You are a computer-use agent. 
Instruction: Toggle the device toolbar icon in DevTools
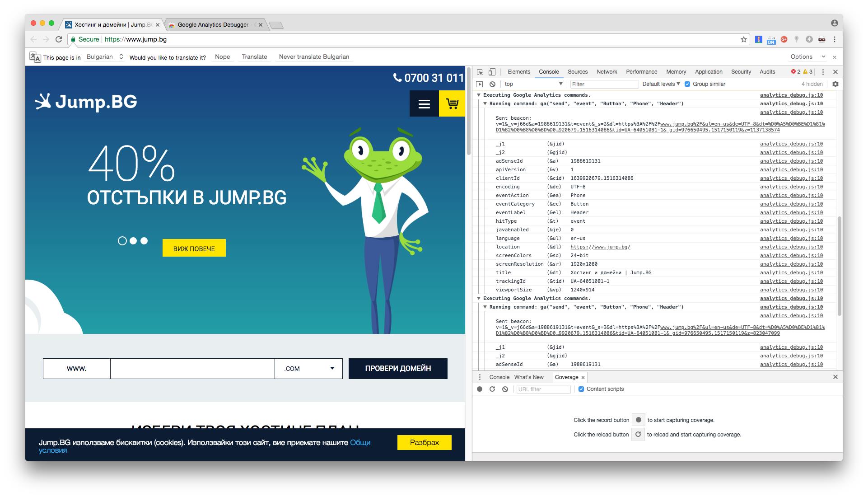[492, 72]
